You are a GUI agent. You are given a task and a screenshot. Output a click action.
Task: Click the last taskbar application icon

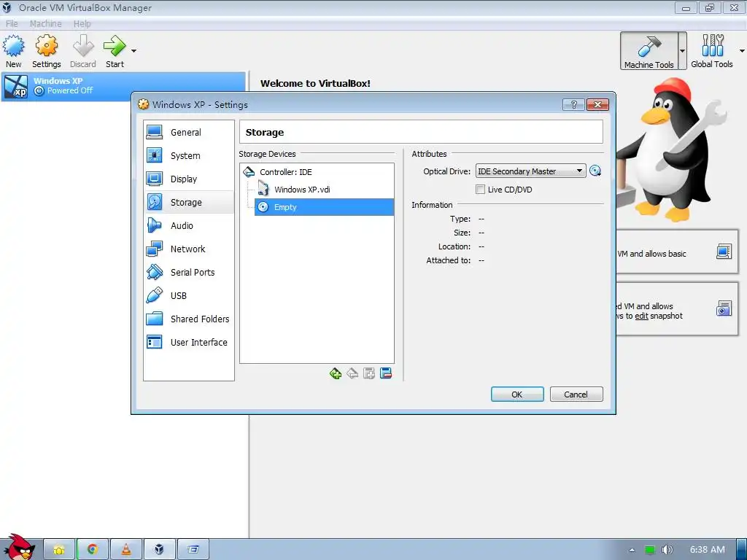tap(193, 550)
